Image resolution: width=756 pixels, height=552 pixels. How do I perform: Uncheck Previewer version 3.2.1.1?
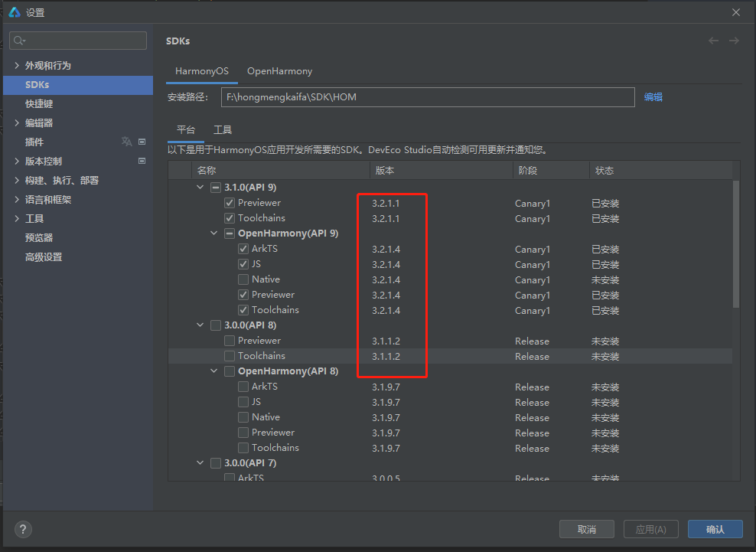(x=230, y=203)
